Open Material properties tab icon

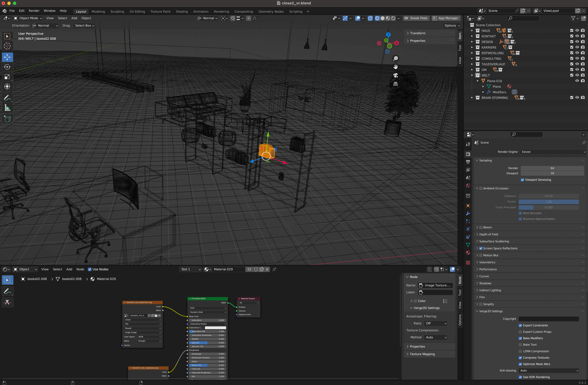coord(468,252)
